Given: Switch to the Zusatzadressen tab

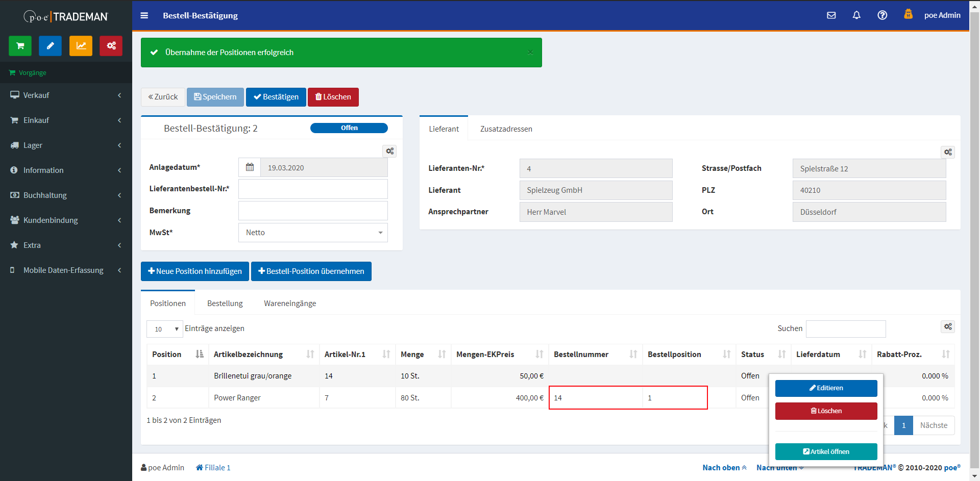Looking at the screenshot, I should click(506, 129).
